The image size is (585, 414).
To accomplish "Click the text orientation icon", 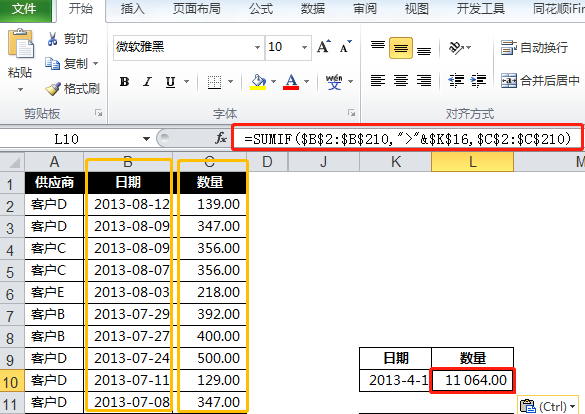I will click(x=456, y=48).
